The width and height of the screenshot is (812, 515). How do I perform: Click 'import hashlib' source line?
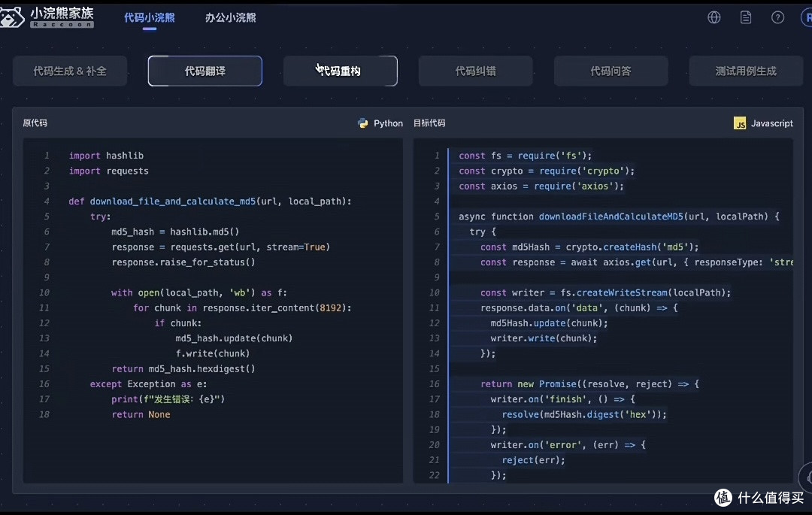[106, 156]
